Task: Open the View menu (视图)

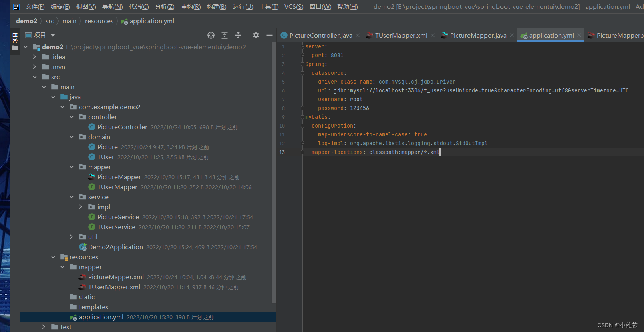Action: click(86, 7)
